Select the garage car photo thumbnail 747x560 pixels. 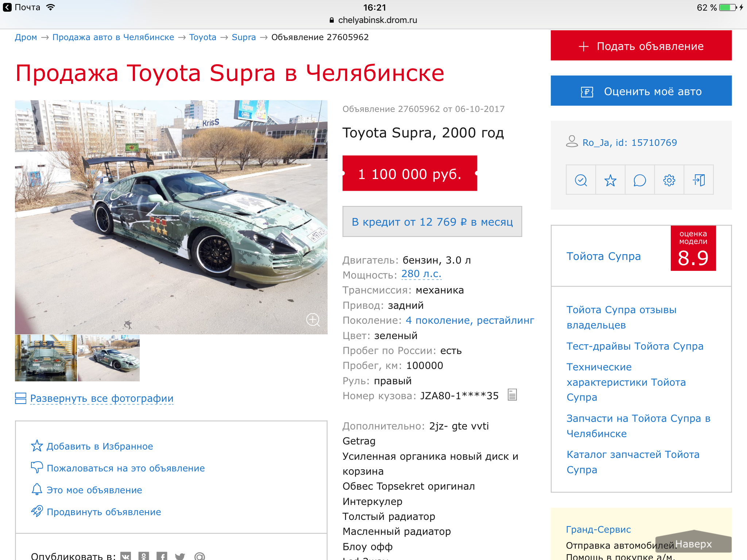[x=46, y=358]
